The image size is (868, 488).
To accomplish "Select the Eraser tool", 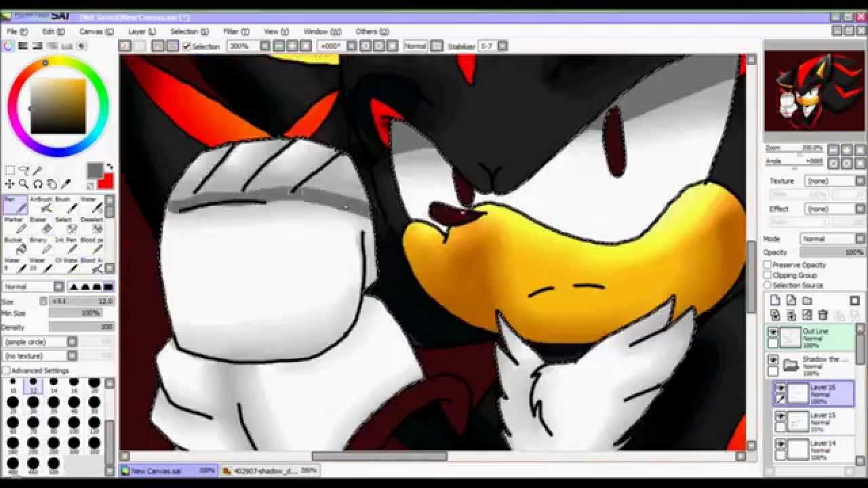I will tap(40, 226).
